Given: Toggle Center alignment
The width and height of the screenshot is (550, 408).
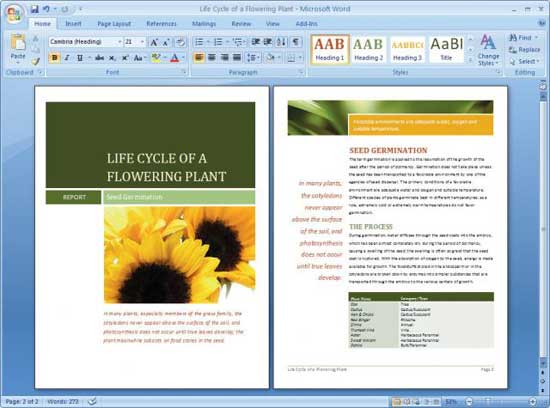Looking at the screenshot, I should pyautogui.click(x=212, y=57).
